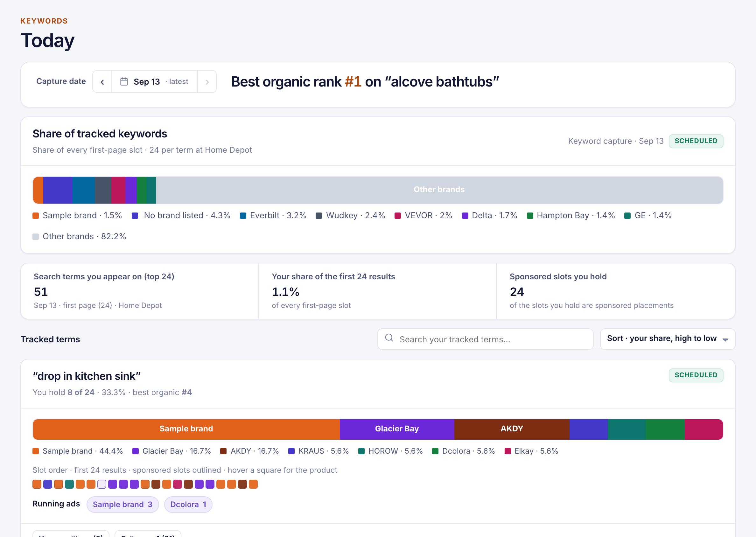Screen dimensions: 756x537
Task: Click Wudkey 2.4% legend swatch
Action: (x=319, y=216)
